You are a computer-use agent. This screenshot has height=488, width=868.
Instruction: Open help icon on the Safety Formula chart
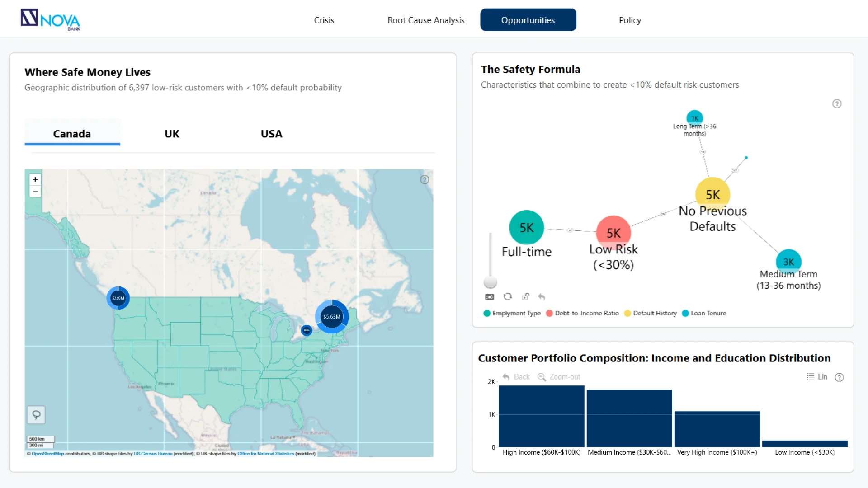(837, 104)
